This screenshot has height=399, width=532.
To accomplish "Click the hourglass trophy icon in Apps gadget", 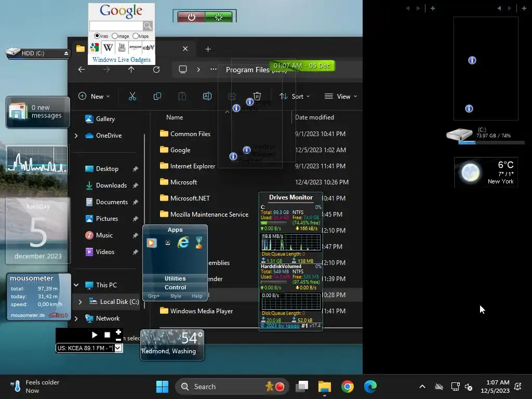I will coord(199,242).
